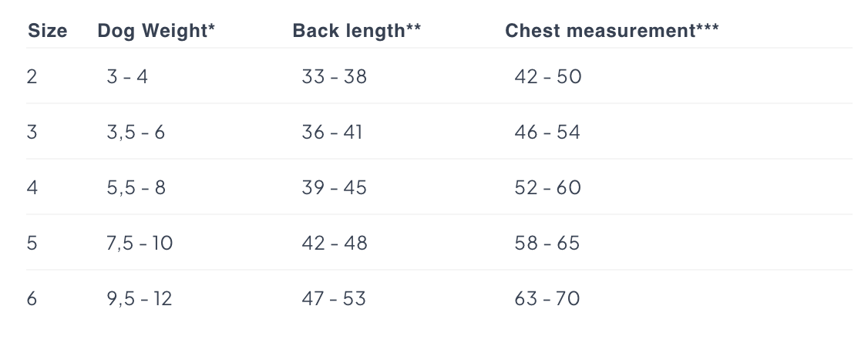This screenshot has width=868, height=353.
Task: Select size 6 in the Size column
Action: click(32, 299)
